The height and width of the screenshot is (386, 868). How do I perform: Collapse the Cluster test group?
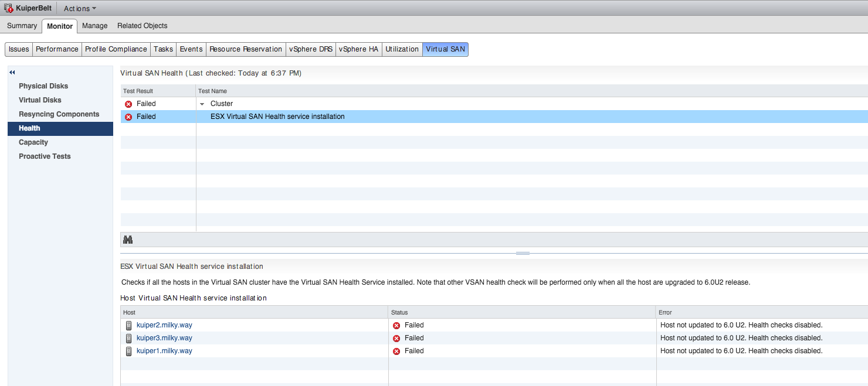tap(202, 104)
